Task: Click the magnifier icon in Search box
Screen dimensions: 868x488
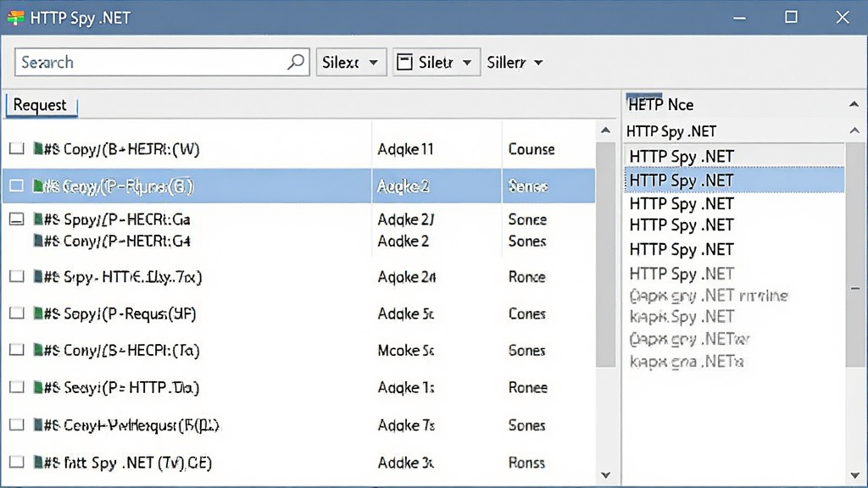Action: [296, 62]
